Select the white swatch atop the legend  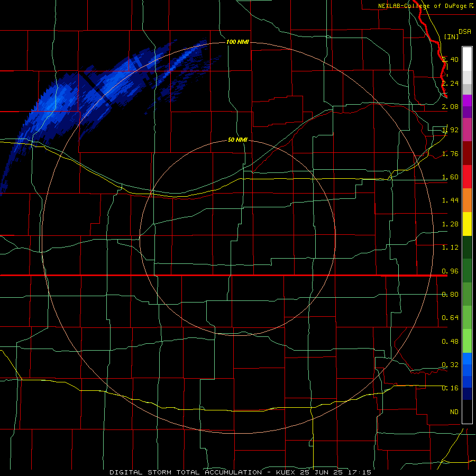[x=467, y=59]
